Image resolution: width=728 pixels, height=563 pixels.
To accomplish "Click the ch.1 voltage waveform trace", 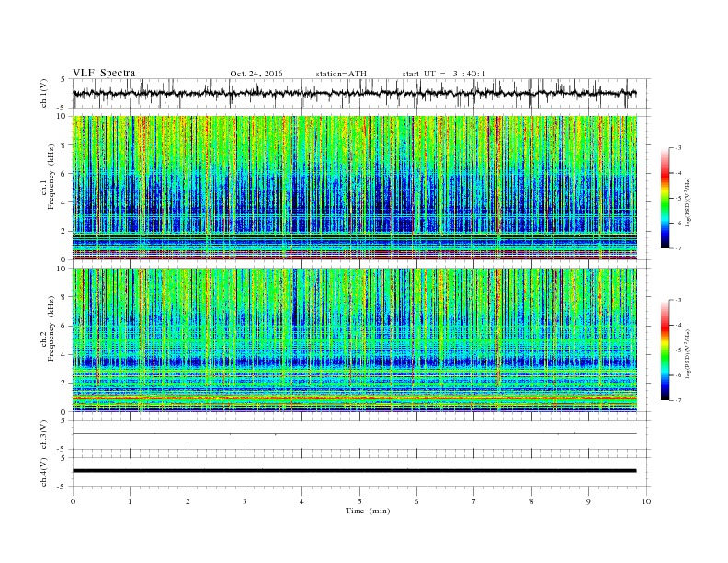I will click(x=354, y=93).
